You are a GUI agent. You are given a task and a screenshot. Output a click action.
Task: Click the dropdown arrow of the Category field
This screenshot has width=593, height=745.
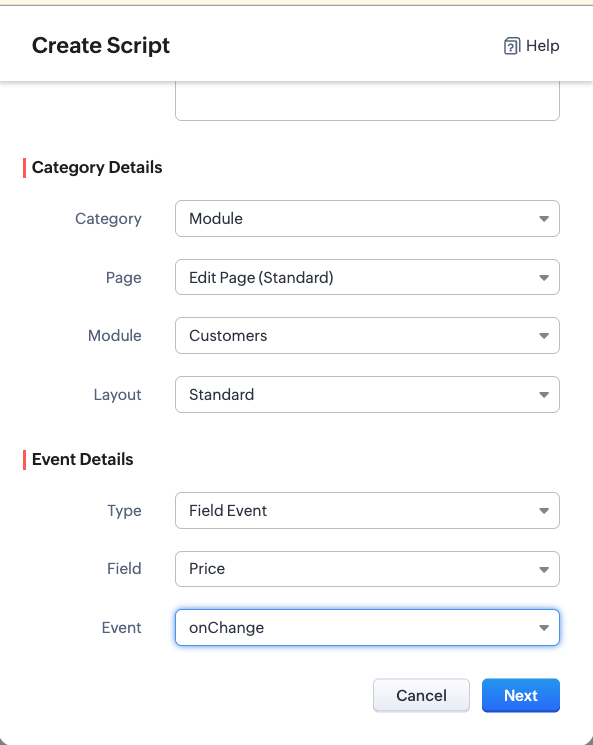point(544,219)
